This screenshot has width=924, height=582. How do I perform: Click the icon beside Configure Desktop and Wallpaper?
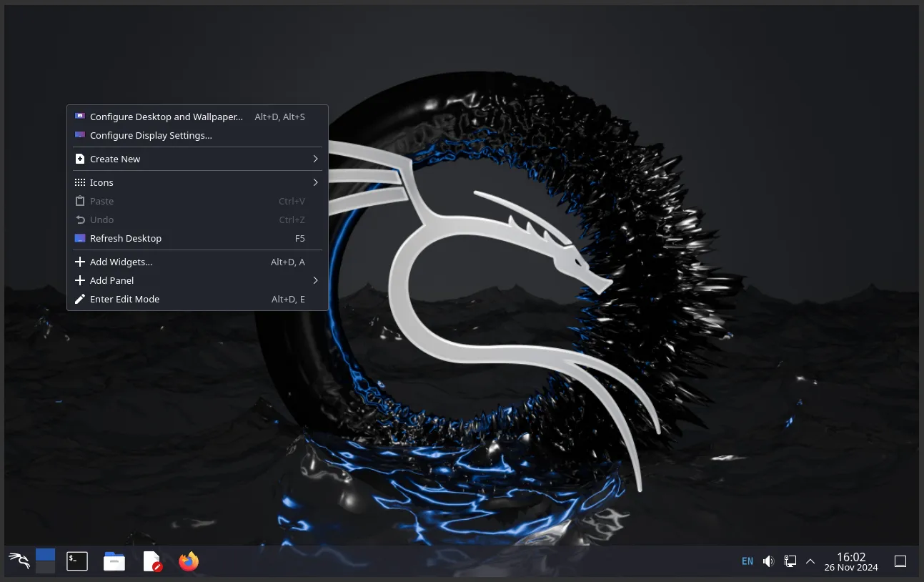tap(80, 117)
